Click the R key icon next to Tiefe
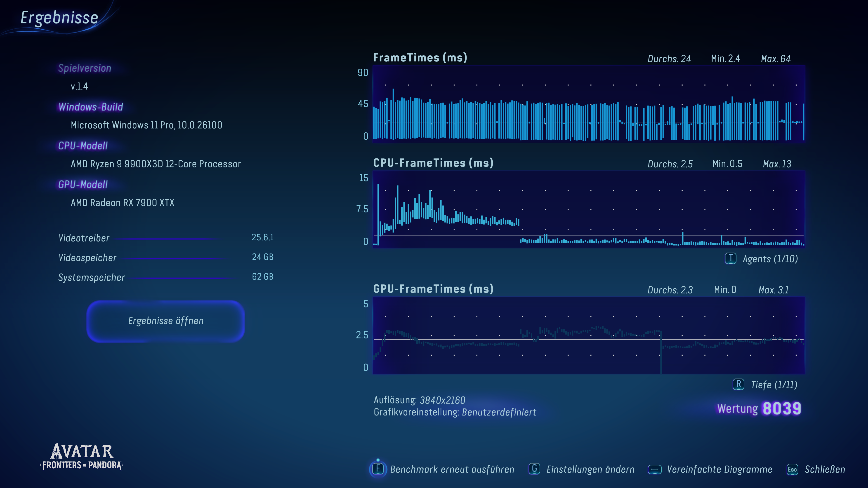The image size is (868, 488). pyautogui.click(x=738, y=384)
